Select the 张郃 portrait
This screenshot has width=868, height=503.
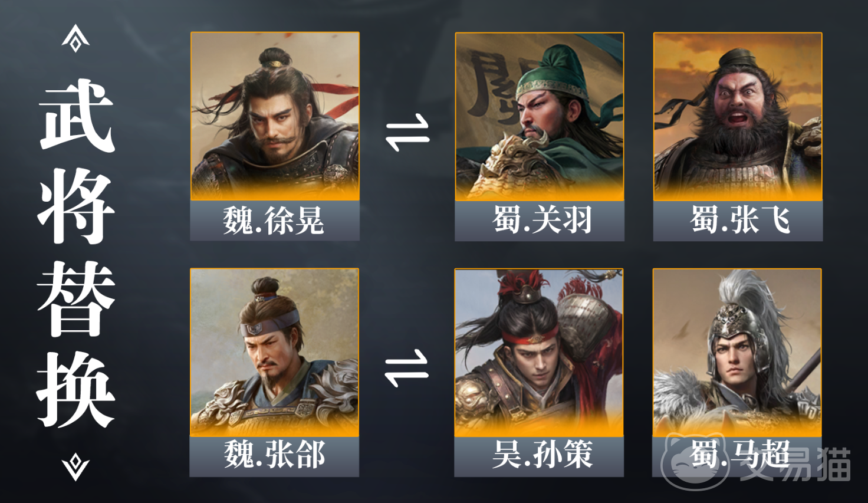tap(274, 353)
